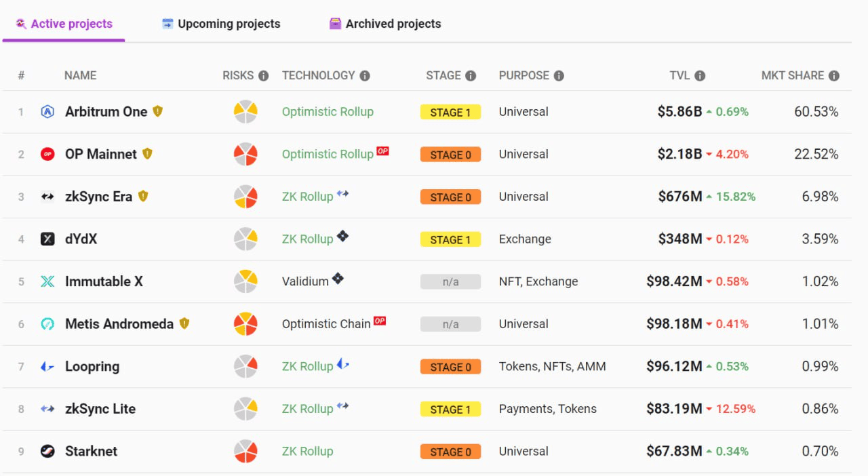Open the OP Mainnet project link
The image size is (868, 476).
pos(101,155)
